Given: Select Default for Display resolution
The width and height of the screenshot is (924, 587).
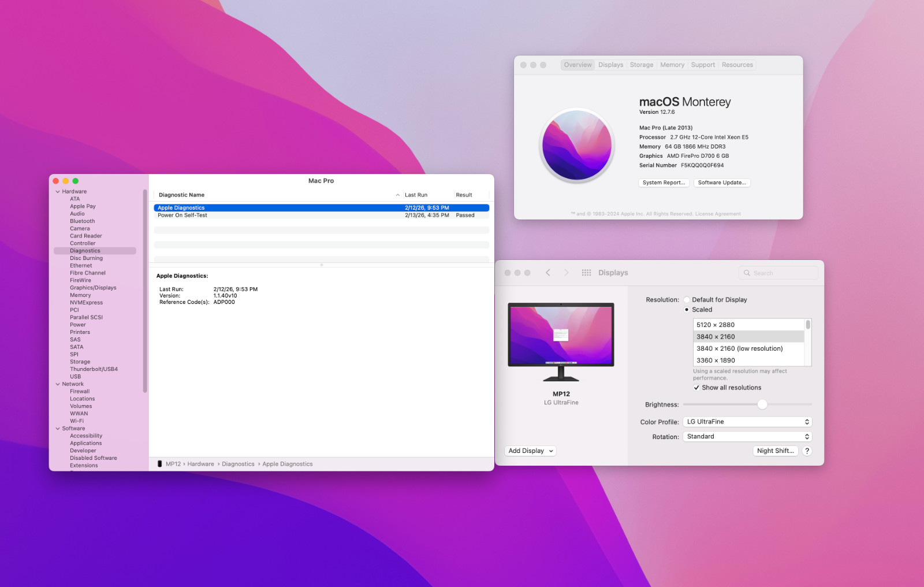Looking at the screenshot, I should (687, 300).
